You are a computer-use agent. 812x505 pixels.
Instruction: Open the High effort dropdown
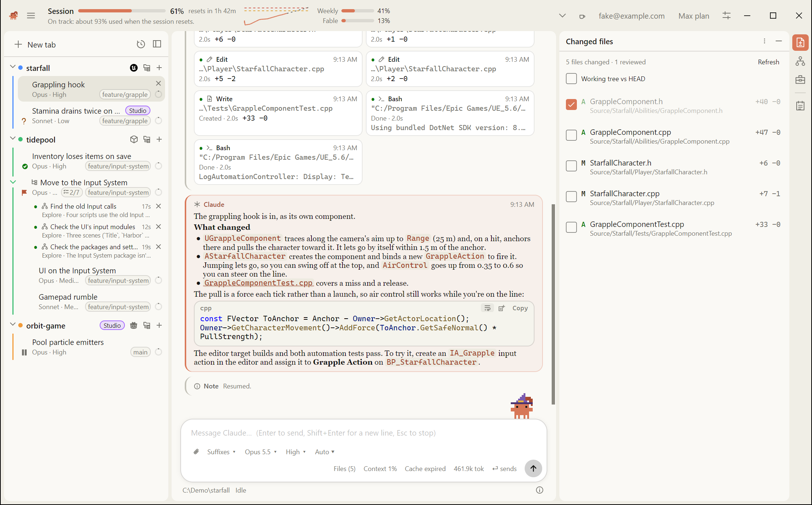pyautogui.click(x=296, y=452)
